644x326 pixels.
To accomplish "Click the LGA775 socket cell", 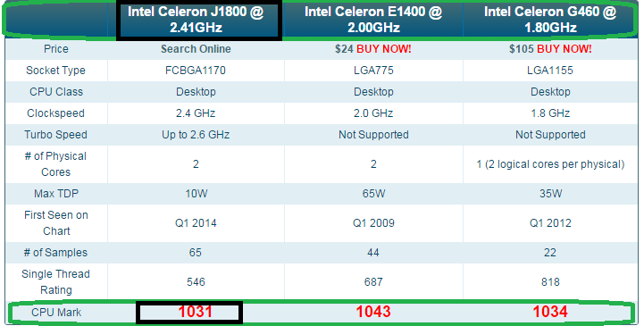I will [373, 71].
